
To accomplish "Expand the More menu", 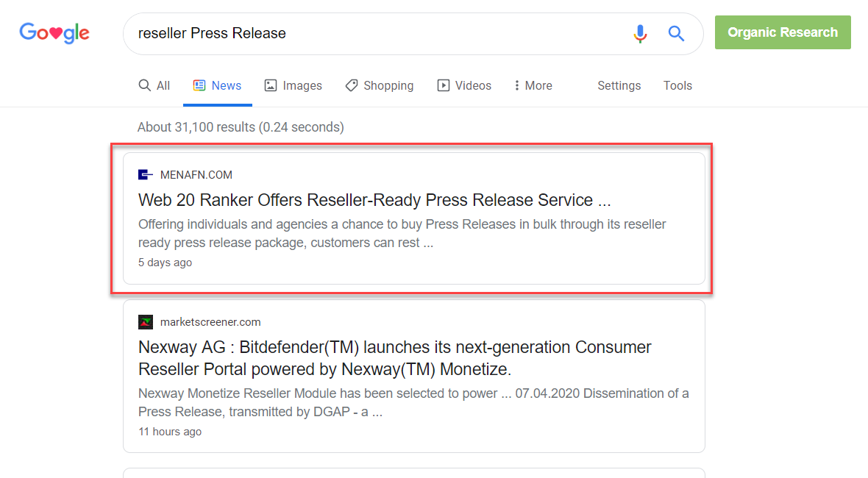I will [x=533, y=85].
